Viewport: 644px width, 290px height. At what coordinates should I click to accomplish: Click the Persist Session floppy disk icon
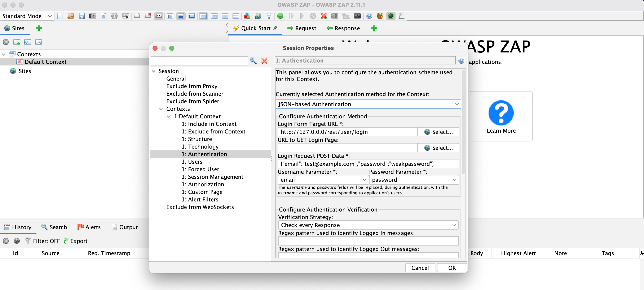coord(81,16)
